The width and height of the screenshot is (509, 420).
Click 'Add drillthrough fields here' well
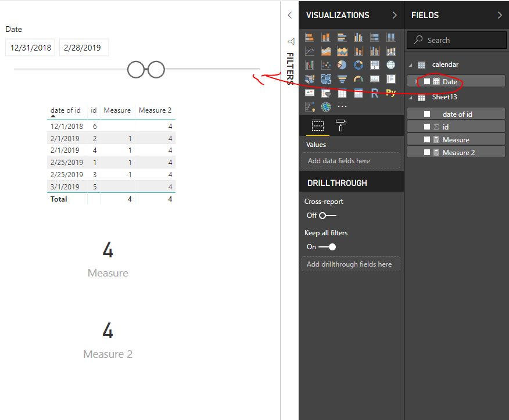(351, 264)
